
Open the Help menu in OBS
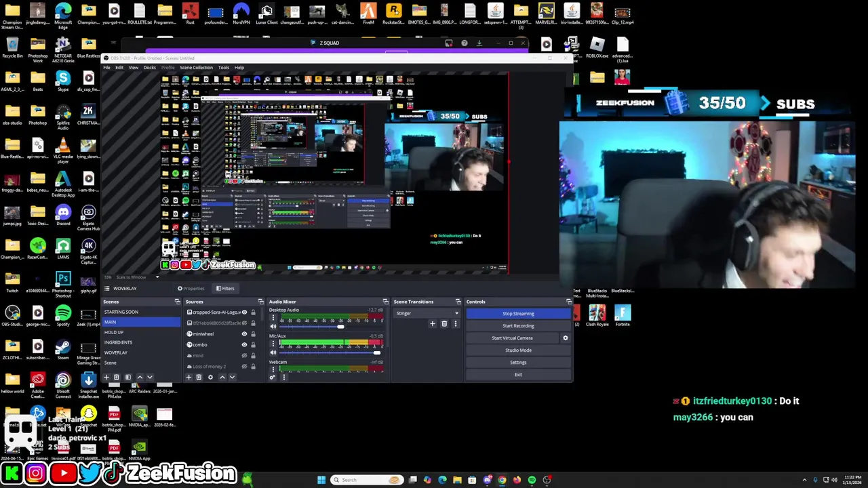[239, 68]
